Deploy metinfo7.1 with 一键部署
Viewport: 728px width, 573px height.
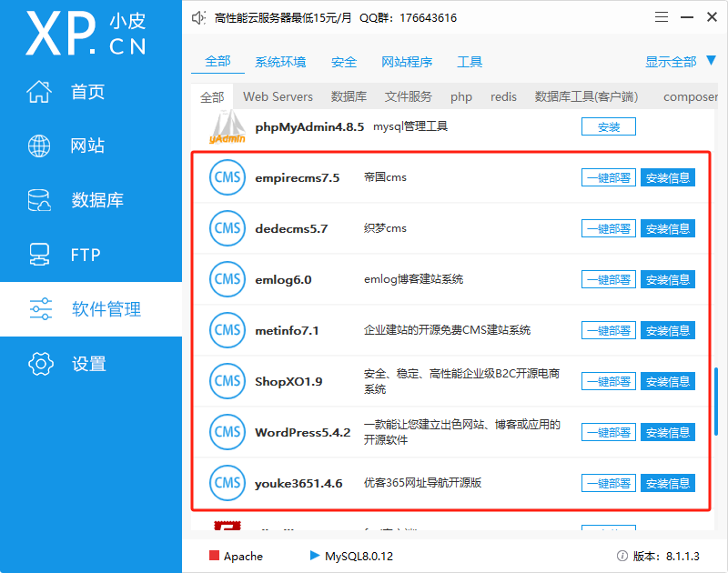608,330
